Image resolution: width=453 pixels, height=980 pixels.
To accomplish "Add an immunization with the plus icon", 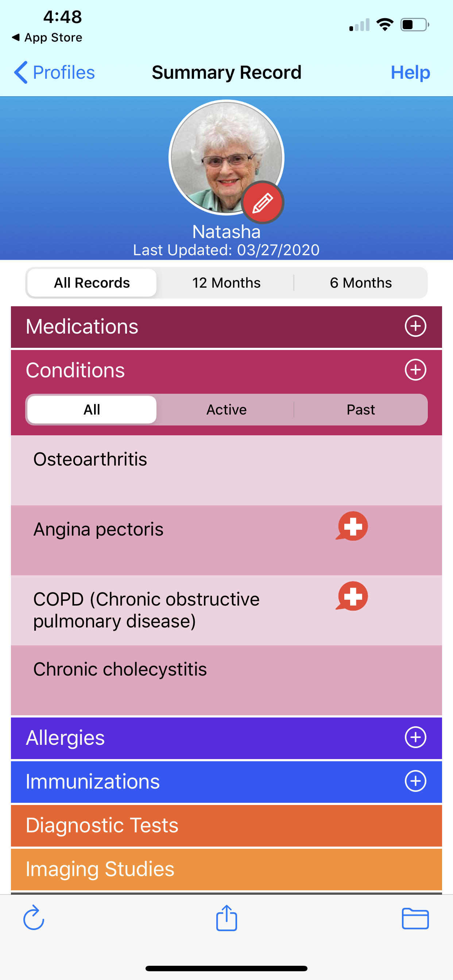I will (x=415, y=781).
